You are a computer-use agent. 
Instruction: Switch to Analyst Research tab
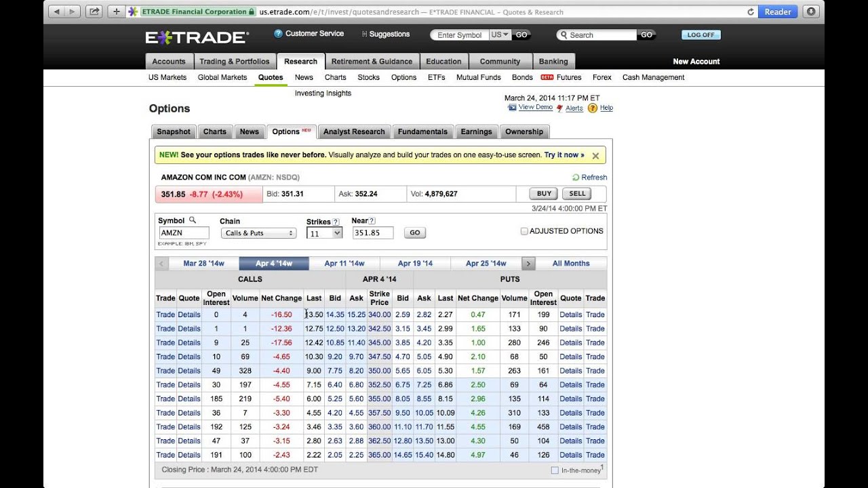354,132
